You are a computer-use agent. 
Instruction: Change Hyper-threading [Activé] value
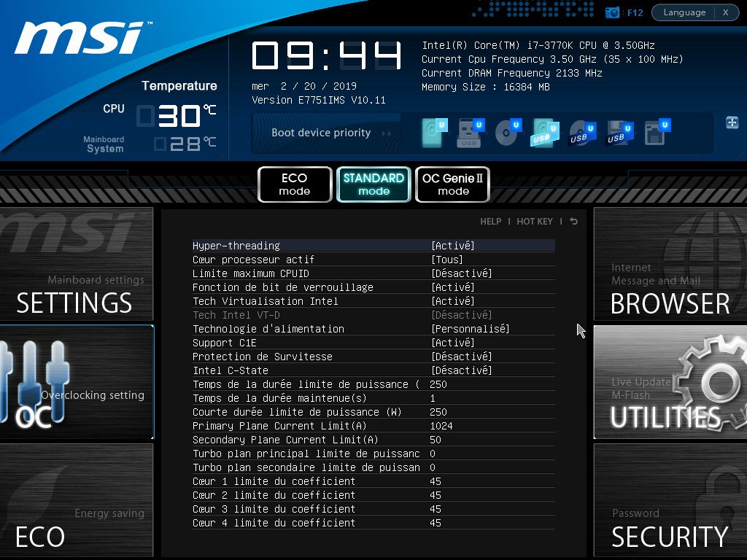(452, 246)
